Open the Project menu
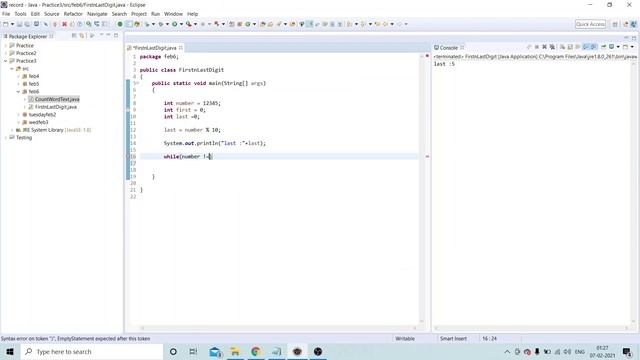Viewport: 640px width, 360px height. coord(139,14)
